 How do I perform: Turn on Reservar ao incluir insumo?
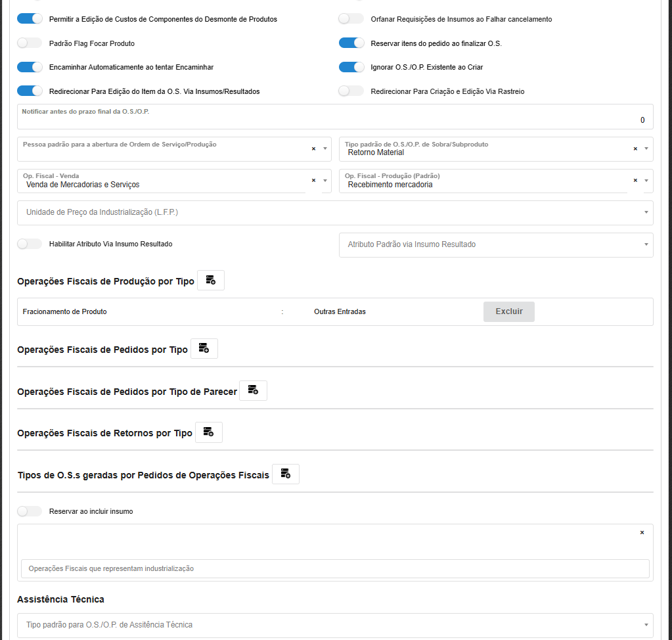pyautogui.click(x=30, y=511)
